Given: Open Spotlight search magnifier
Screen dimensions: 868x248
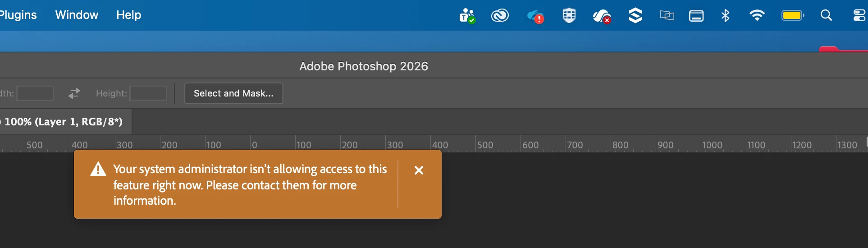Looking at the screenshot, I should (826, 15).
